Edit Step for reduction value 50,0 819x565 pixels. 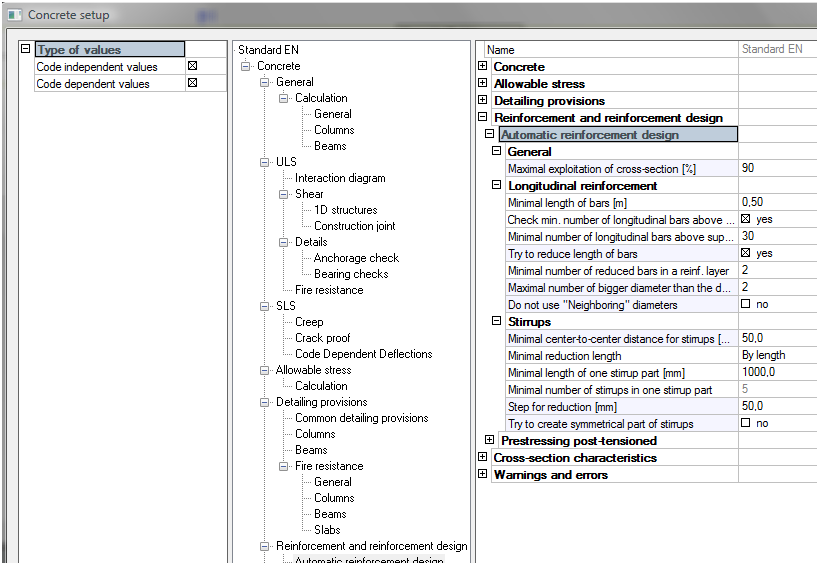coord(778,406)
